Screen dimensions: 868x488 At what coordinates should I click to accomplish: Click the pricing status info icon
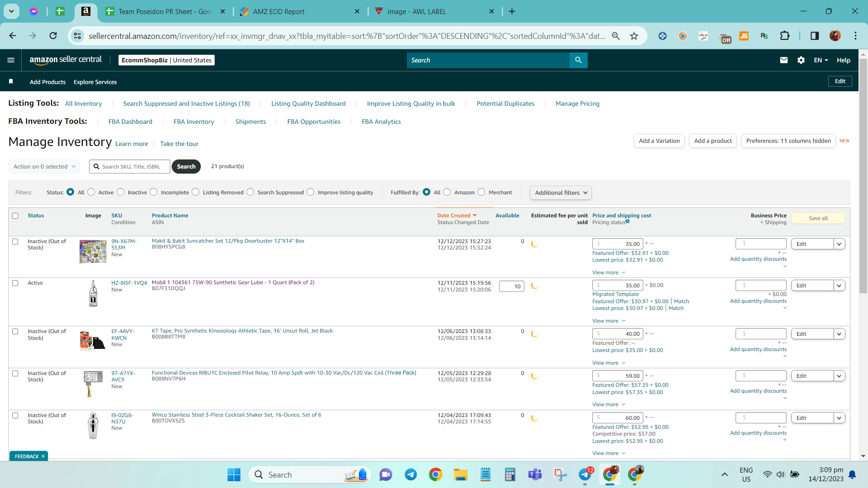tap(627, 221)
